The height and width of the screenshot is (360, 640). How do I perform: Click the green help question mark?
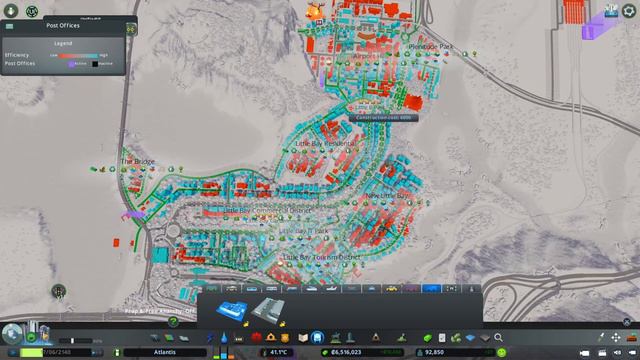[173, 322]
